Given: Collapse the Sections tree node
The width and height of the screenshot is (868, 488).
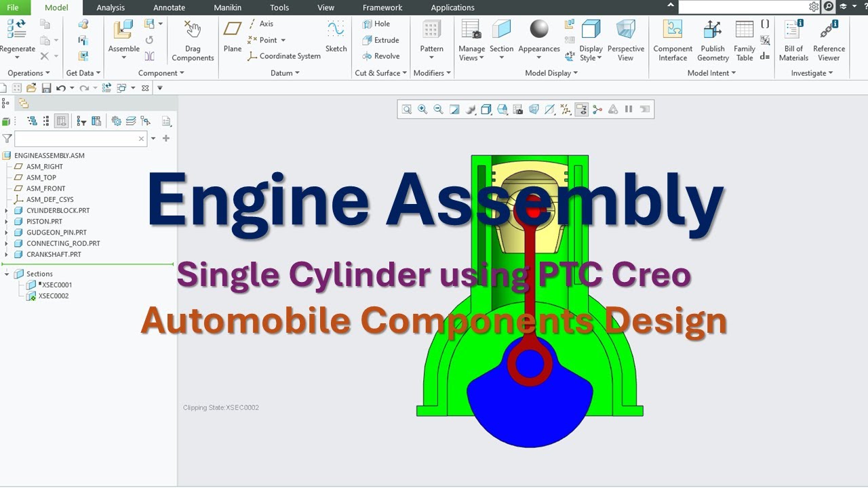Looking at the screenshot, I should (7, 274).
